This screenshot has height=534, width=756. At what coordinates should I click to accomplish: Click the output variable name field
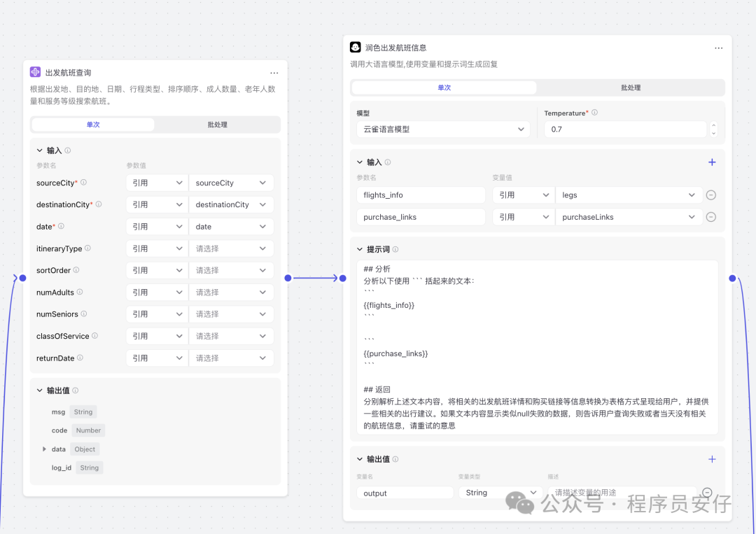click(405, 493)
